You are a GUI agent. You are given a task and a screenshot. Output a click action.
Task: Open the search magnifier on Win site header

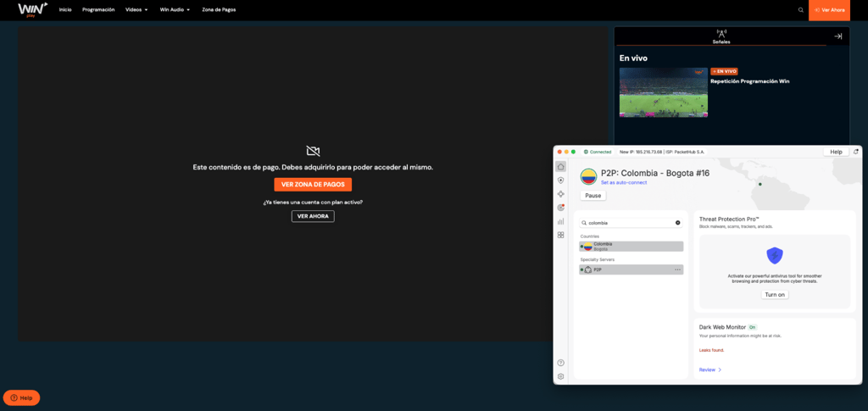click(x=801, y=10)
